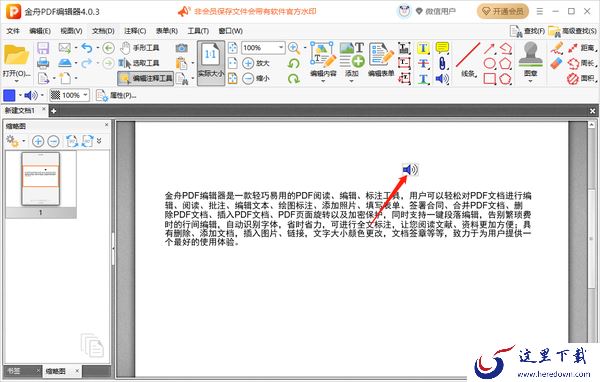The height and width of the screenshot is (382, 600).
Task: Select the red rectangle shape tool
Action: tap(489, 79)
